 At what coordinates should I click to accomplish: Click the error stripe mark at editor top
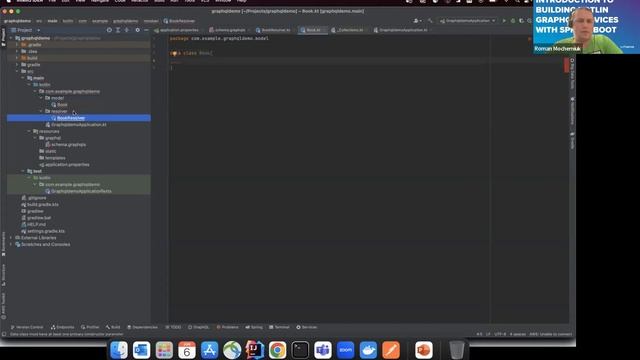pyautogui.click(x=567, y=65)
